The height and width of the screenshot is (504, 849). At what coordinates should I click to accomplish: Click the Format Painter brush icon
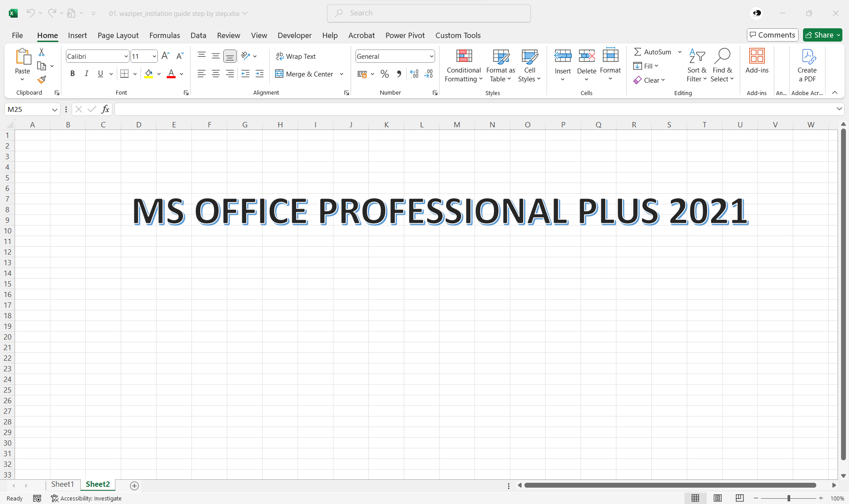pos(42,80)
